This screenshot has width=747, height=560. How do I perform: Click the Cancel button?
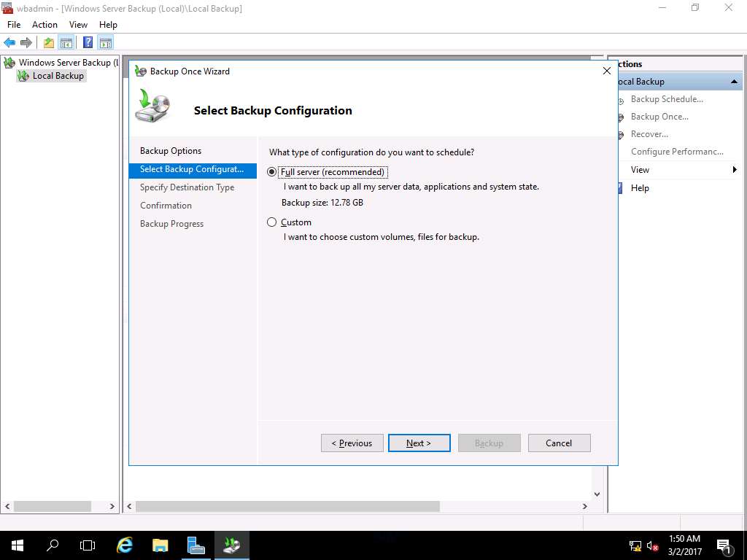559,443
